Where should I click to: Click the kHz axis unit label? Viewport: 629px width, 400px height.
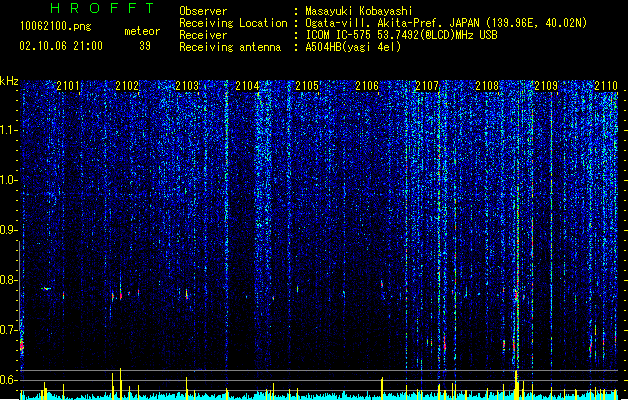click(9, 81)
